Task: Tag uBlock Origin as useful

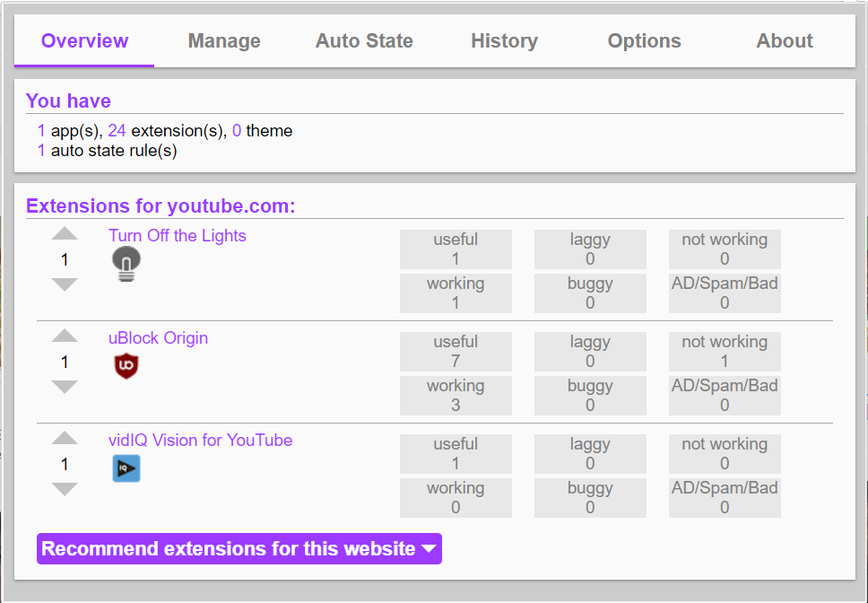Action: [x=456, y=352]
